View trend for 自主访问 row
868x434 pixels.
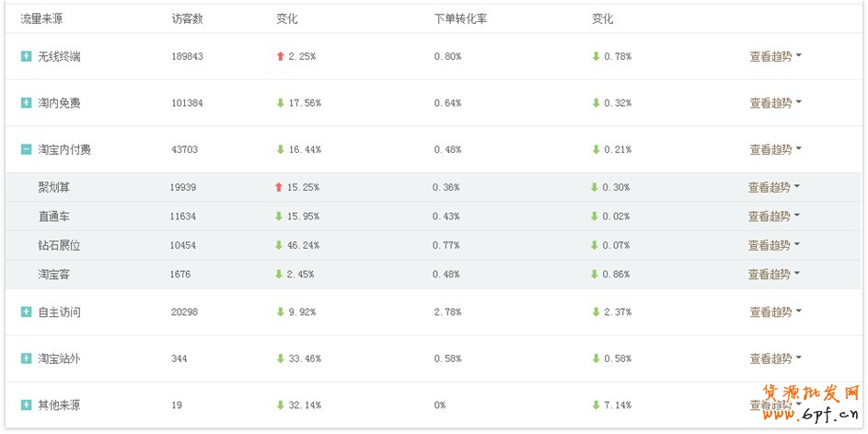tap(775, 311)
